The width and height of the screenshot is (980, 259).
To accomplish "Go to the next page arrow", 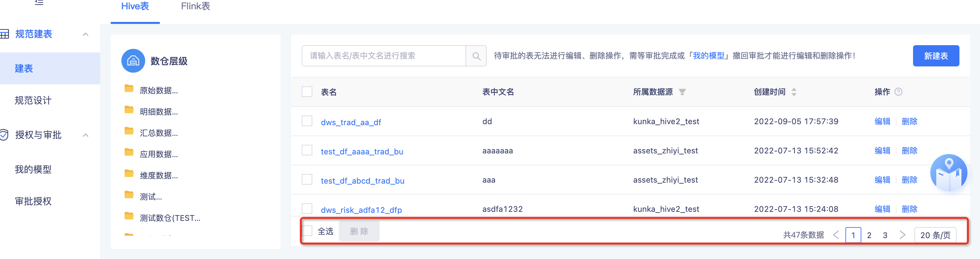I will tap(902, 235).
